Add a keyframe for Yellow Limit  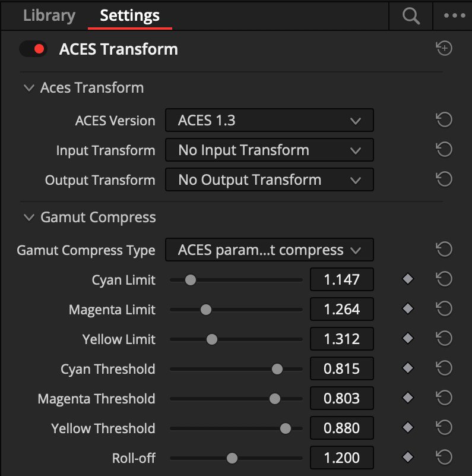(x=407, y=339)
